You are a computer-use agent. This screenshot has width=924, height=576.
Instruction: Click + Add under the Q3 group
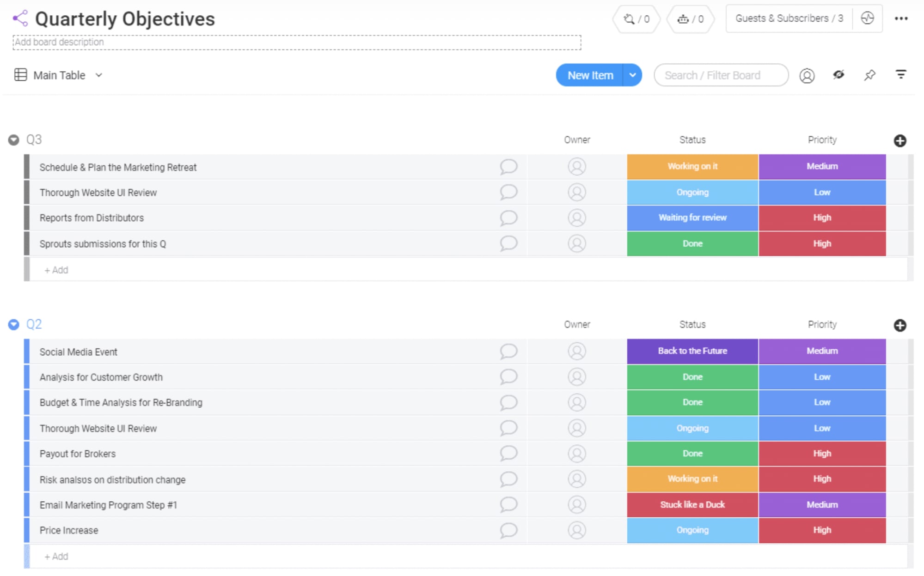coord(56,270)
